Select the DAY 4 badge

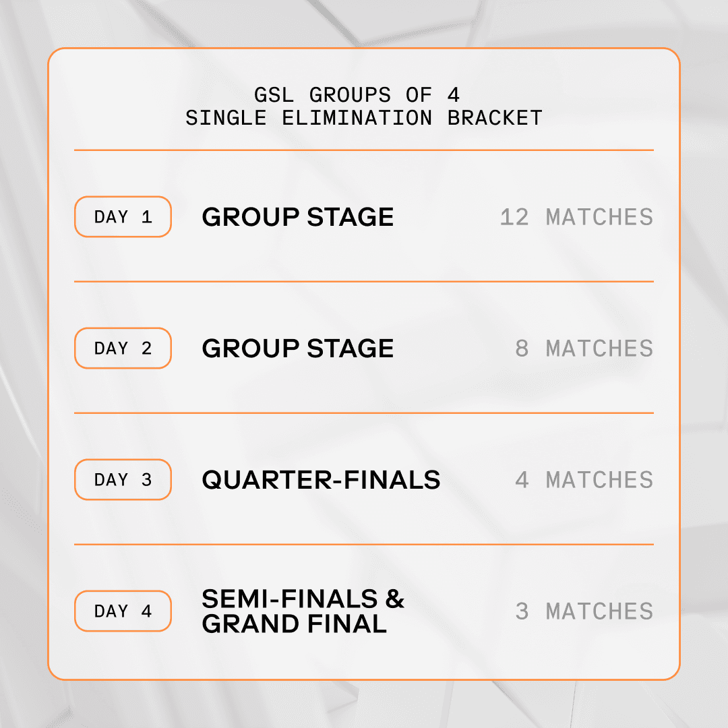(123, 611)
